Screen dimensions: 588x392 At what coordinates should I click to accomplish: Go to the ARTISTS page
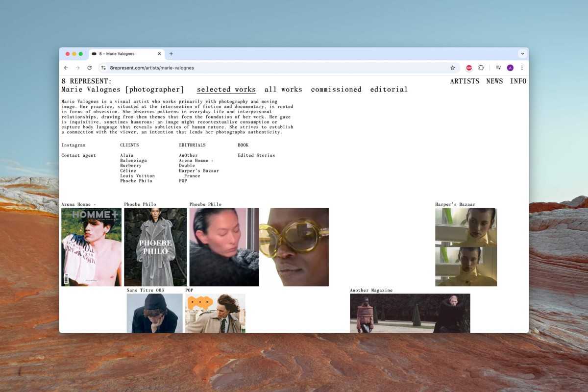click(465, 81)
